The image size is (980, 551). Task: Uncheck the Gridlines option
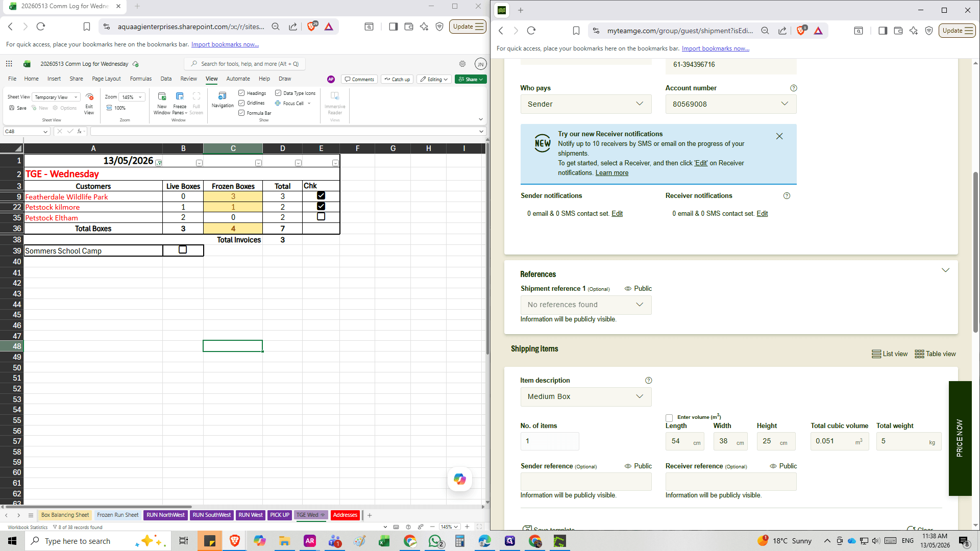pyautogui.click(x=241, y=103)
